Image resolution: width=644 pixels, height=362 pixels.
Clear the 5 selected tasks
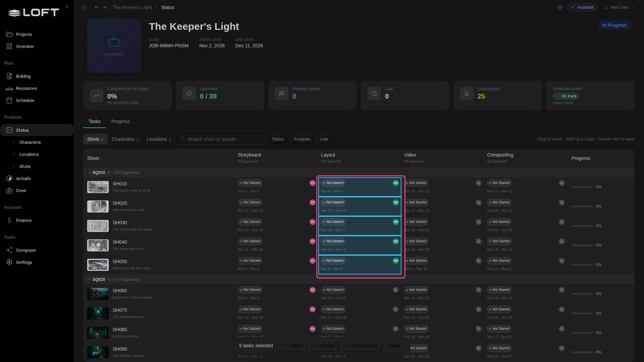pyautogui.click(x=395, y=346)
